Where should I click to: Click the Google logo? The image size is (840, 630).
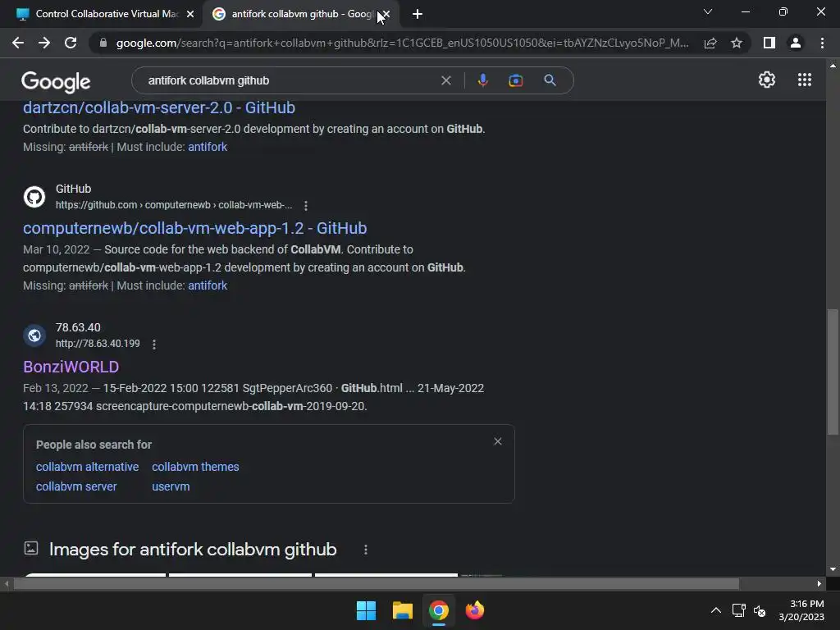pyautogui.click(x=56, y=81)
